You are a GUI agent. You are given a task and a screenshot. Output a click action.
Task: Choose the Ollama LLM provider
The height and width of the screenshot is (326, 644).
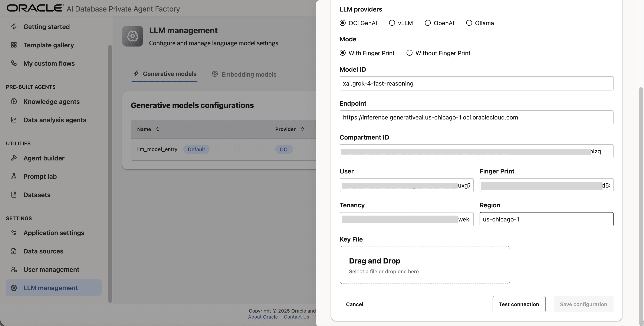click(469, 23)
